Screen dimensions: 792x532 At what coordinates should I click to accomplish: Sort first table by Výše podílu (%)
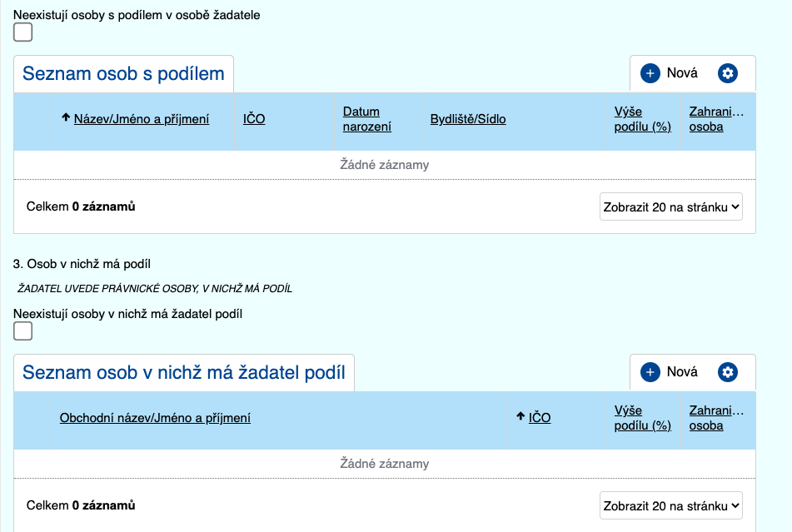coord(642,119)
